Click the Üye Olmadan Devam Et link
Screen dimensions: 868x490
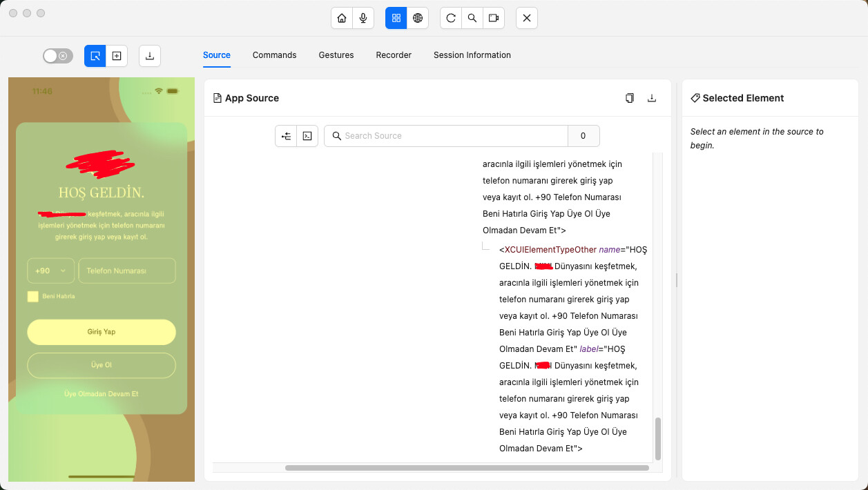pyautogui.click(x=102, y=393)
